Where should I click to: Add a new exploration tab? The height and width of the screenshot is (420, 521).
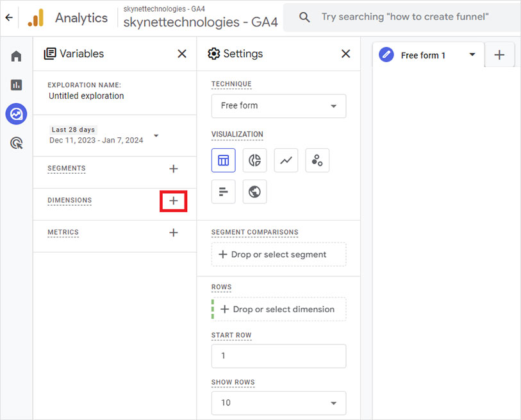[499, 55]
